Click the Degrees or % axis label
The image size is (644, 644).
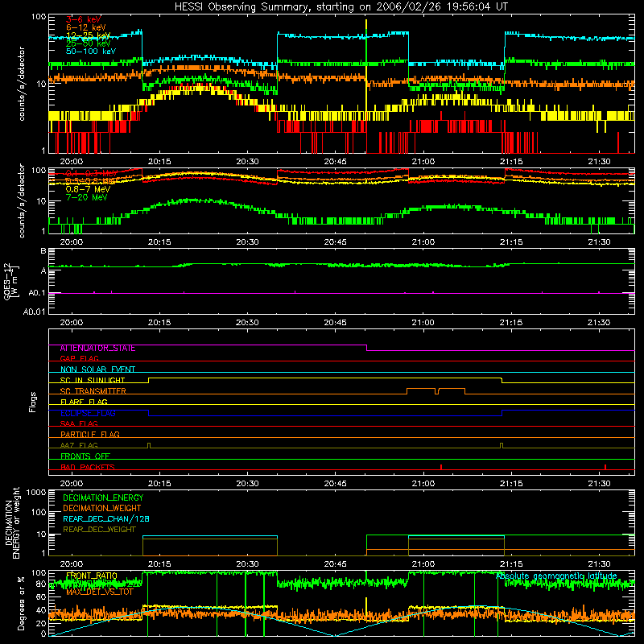(21, 603)
